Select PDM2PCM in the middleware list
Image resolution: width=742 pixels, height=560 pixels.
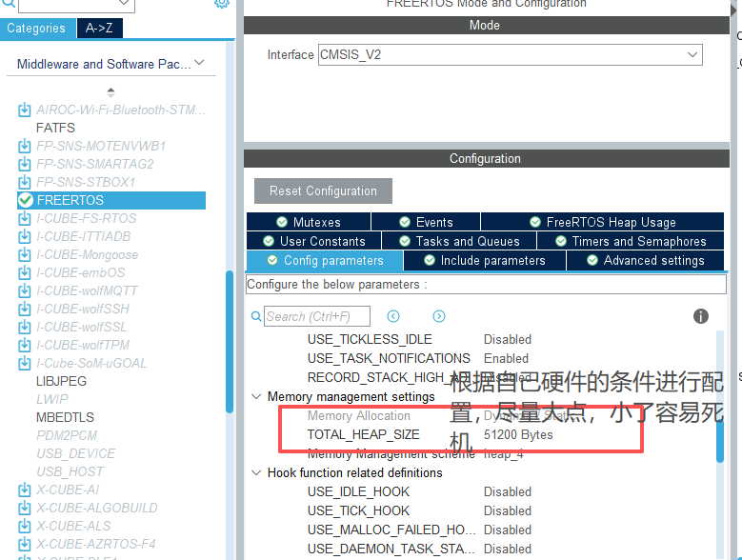pyautogui.click(x=68, y=435)
